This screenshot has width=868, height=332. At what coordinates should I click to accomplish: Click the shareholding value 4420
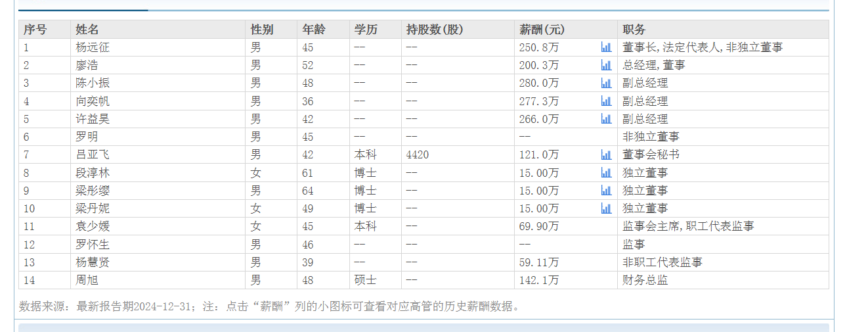pyautogui.click(x=418, y=154)
